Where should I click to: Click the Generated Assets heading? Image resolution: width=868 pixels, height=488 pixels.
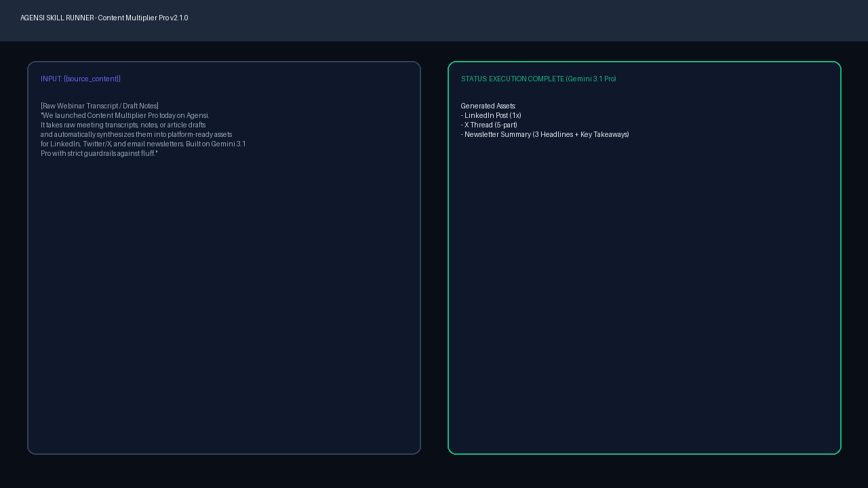pyautogui.click(x=488, y=106)
